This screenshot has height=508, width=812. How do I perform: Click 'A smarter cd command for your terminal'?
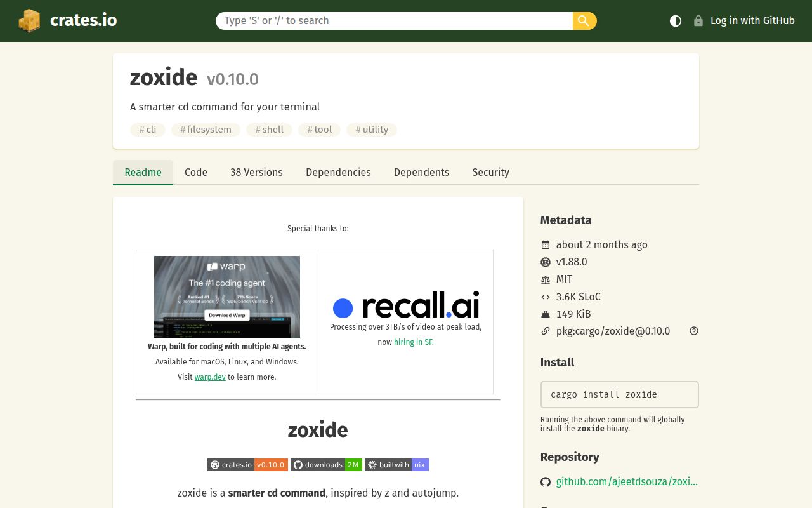225,107
